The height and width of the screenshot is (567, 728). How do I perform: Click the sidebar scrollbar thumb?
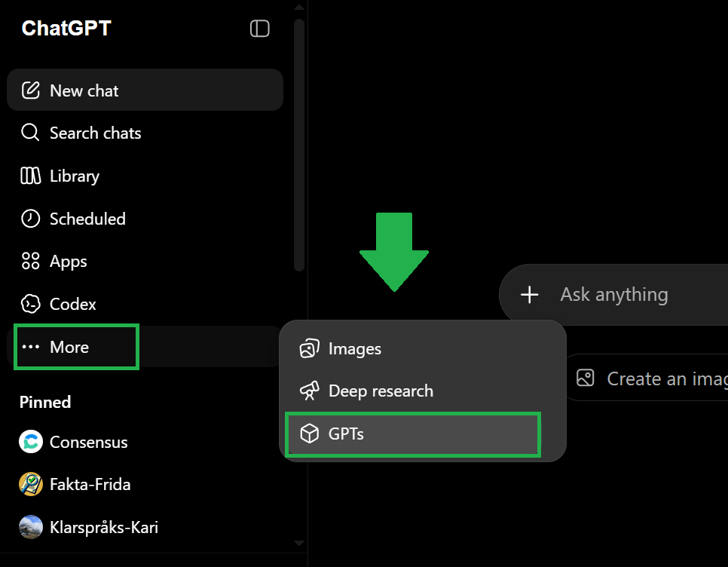(299, 145)
